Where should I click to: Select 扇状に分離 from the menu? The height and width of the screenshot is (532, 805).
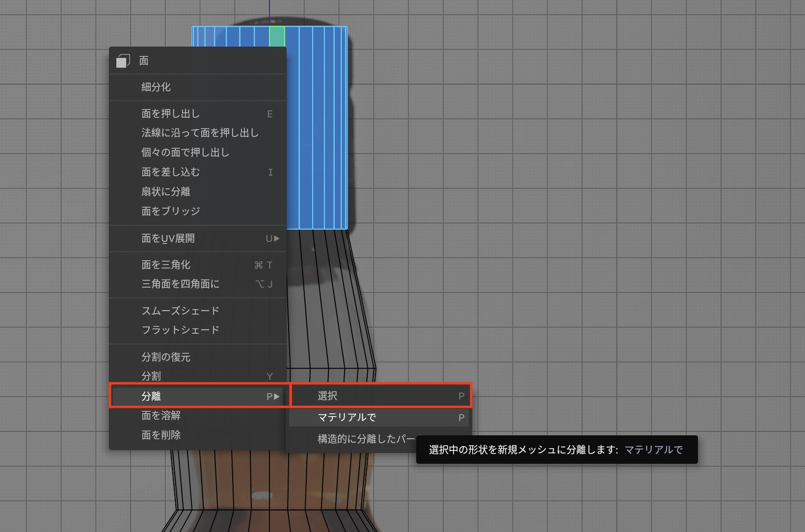pyautogui.click(x=165, y=192)
